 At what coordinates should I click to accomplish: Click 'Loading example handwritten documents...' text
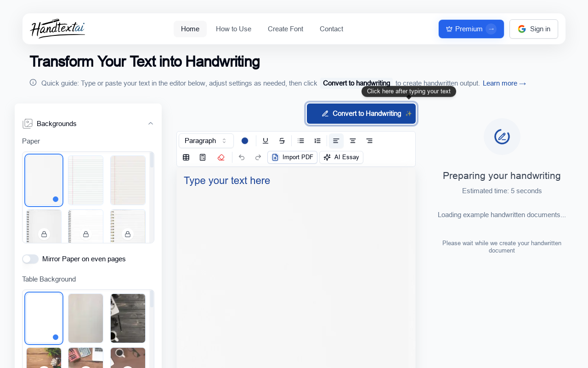coord(502,215)
